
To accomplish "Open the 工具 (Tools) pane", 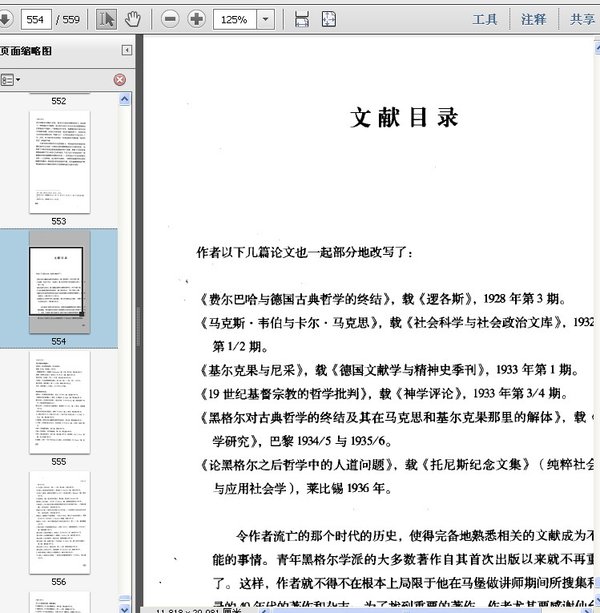I will pos(485,19).
